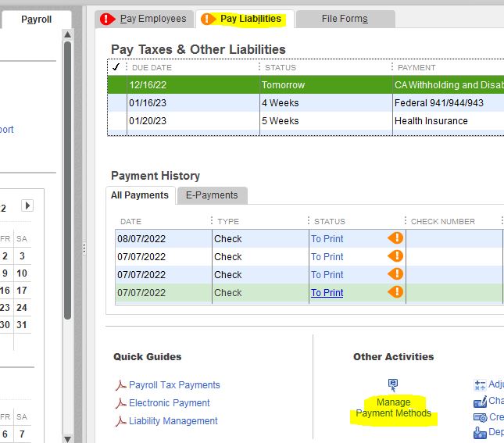Image resolution: width=504 pixels, height=443 pixels.
Task: Click the orange alert icon on Pay Liabilities
Action: (208, 19)
